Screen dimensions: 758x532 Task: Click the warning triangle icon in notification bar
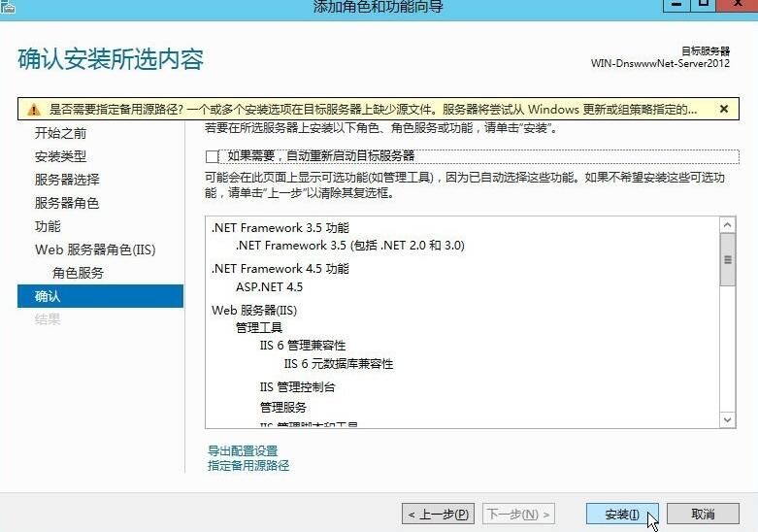[x=34, y=110]
